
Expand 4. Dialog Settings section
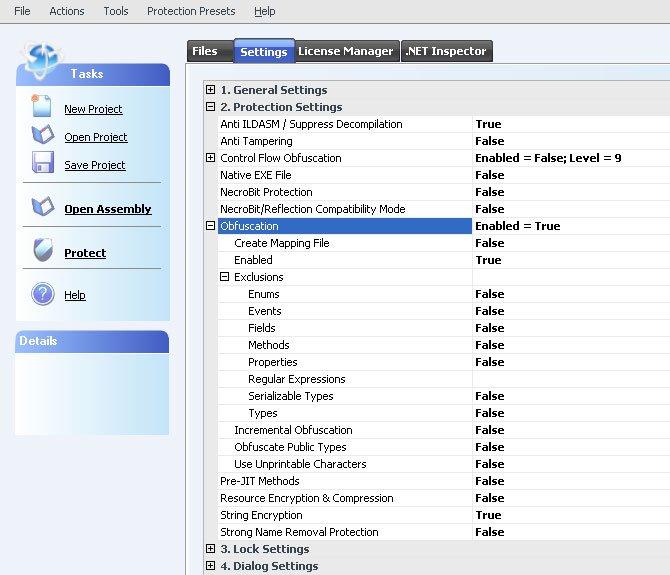point(210,566)
